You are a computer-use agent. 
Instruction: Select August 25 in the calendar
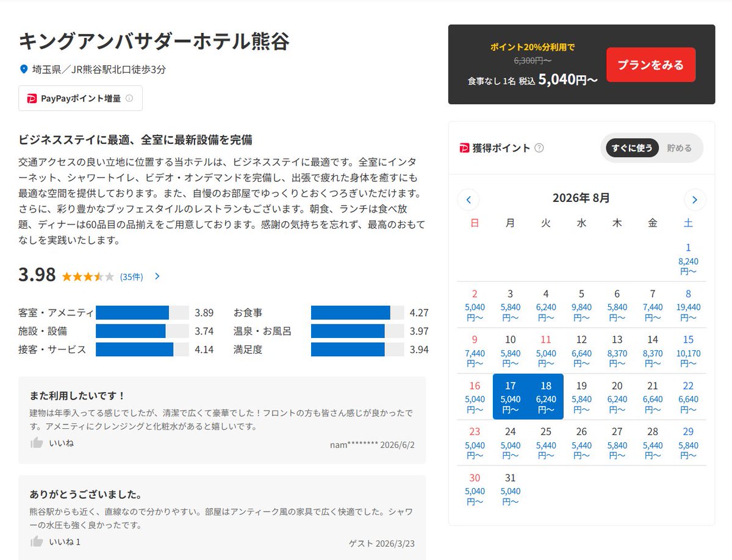point(546,443)
